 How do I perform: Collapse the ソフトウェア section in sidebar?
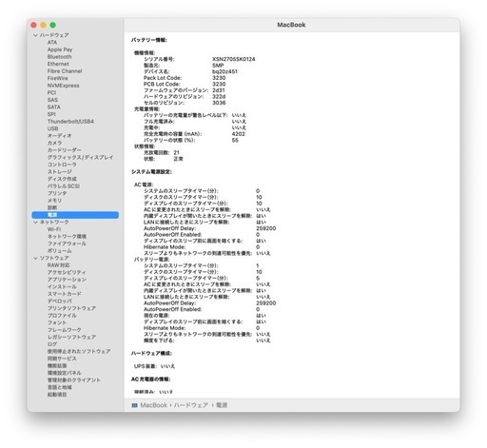coord(35,258)
